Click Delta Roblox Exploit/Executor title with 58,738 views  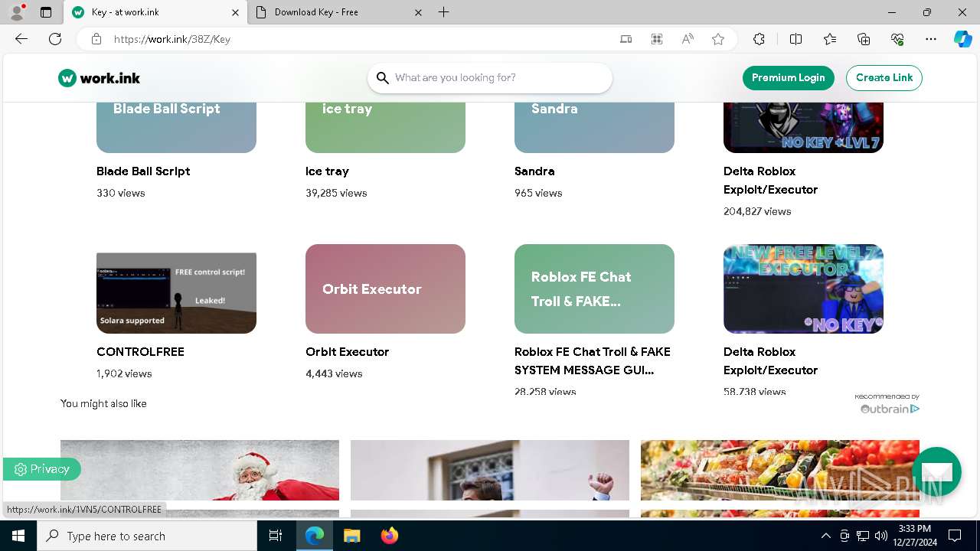pos(770,361)
